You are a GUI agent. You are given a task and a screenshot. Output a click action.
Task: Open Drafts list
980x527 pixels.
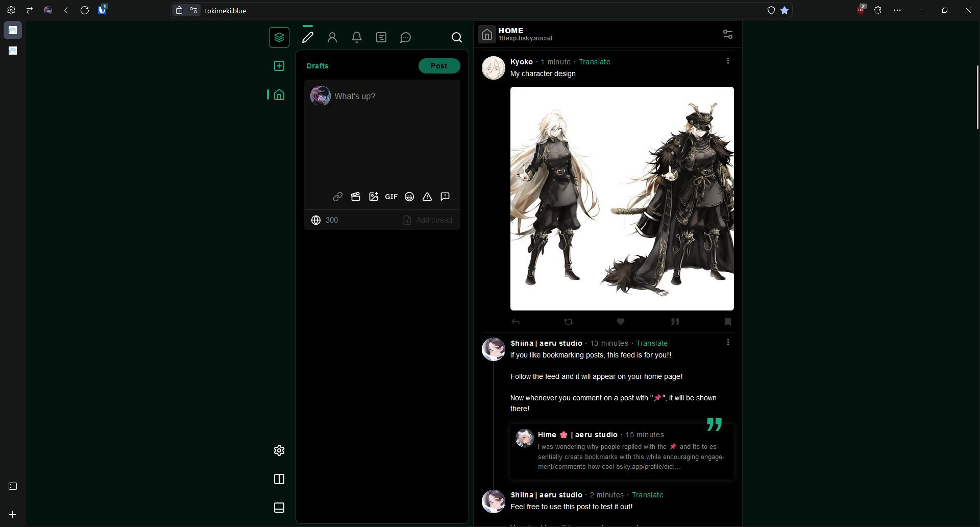pos(317,66)
